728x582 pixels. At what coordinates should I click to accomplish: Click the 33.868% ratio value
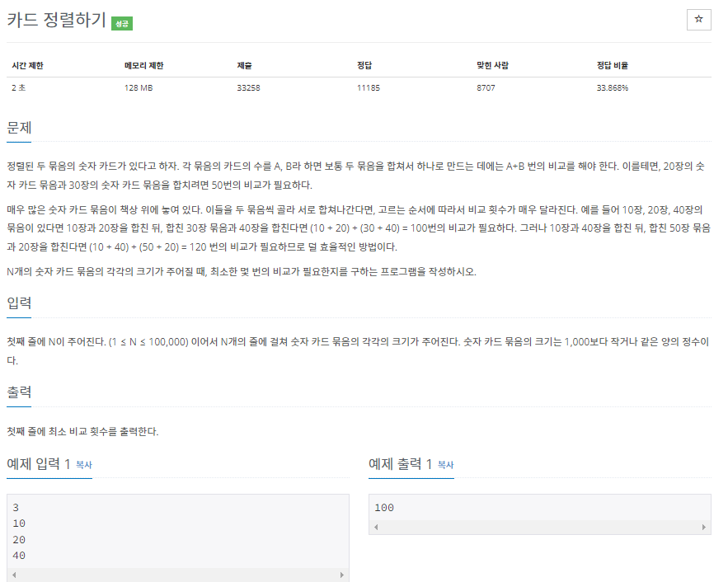[x=613, y=87]
